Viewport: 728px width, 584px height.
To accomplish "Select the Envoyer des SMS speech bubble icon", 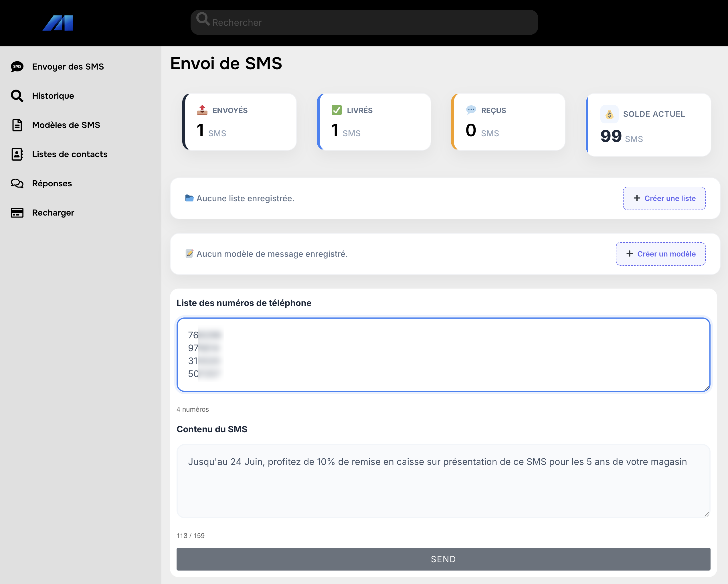I will point(17,66).
